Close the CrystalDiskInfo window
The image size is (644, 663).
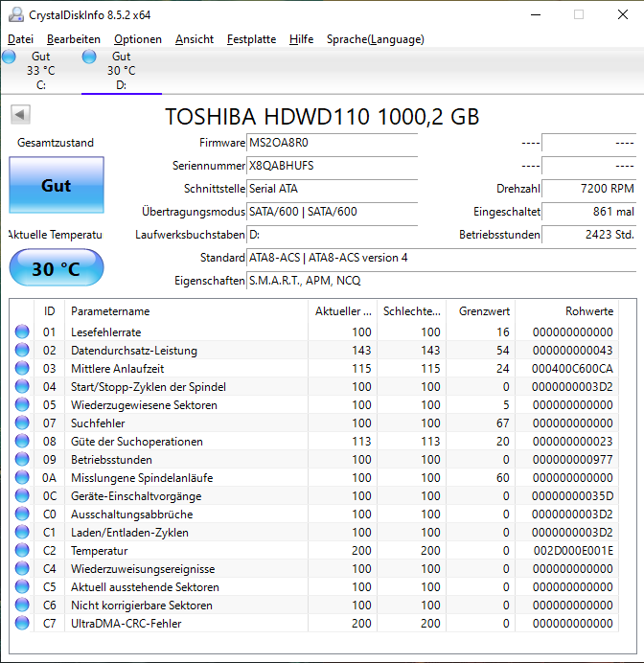click(x=622, y=14)
